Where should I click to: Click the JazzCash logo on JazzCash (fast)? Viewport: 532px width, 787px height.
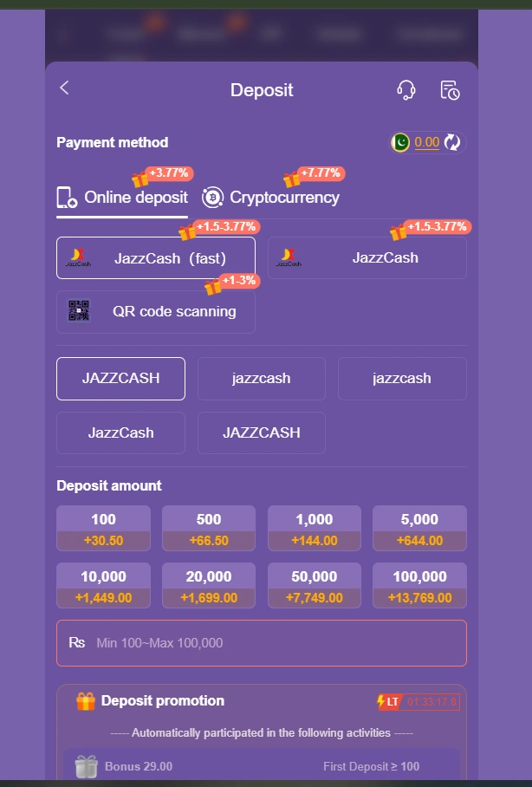(x=80, y=257)
